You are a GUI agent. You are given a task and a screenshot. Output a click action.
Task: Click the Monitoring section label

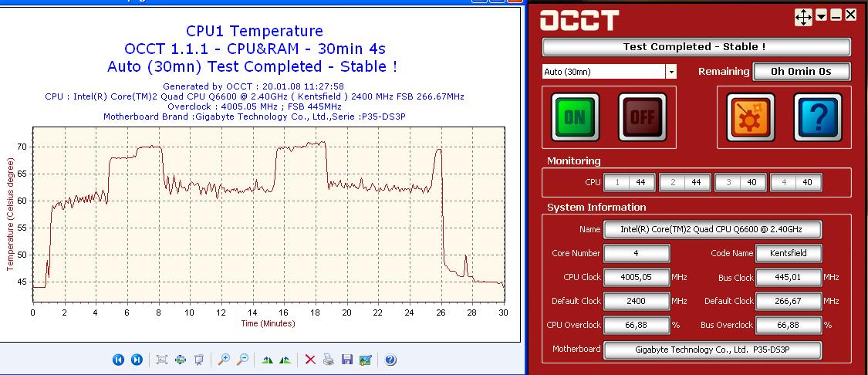click(x=573, y=161)
